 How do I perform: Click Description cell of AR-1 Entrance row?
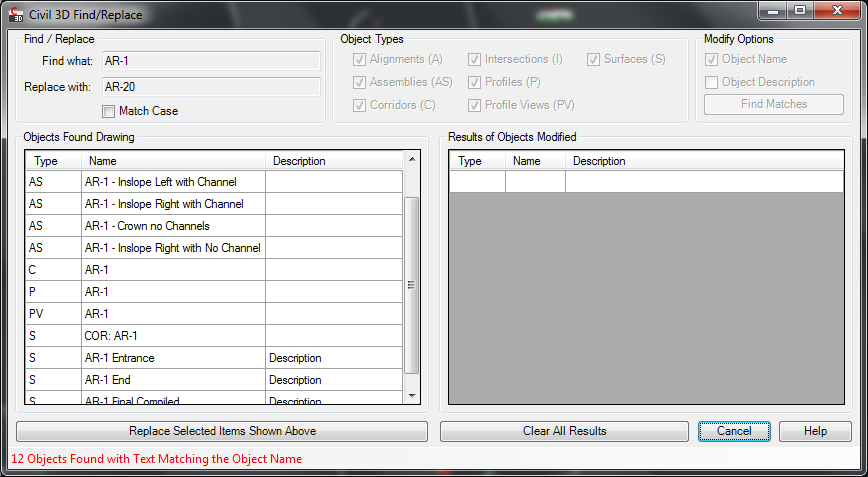click(334, 358)
